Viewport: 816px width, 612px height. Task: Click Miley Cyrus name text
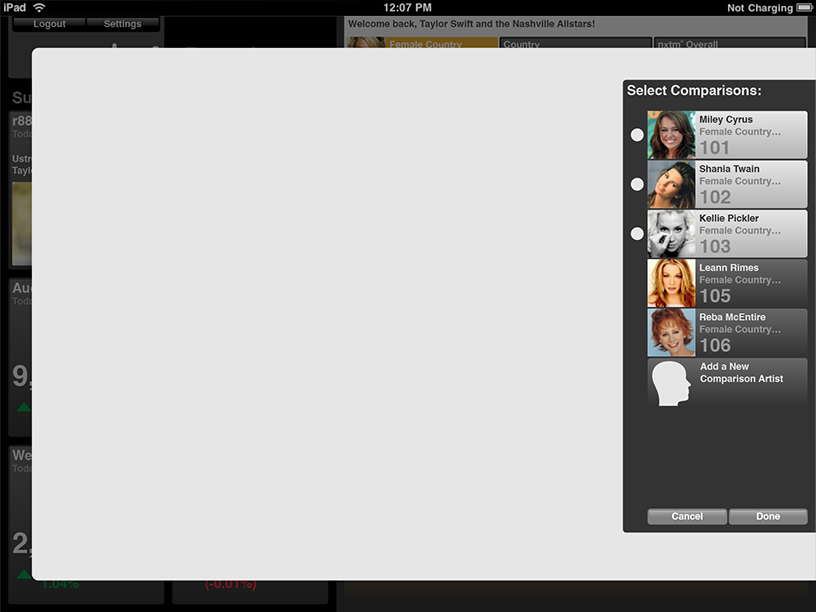click(725, 119)
